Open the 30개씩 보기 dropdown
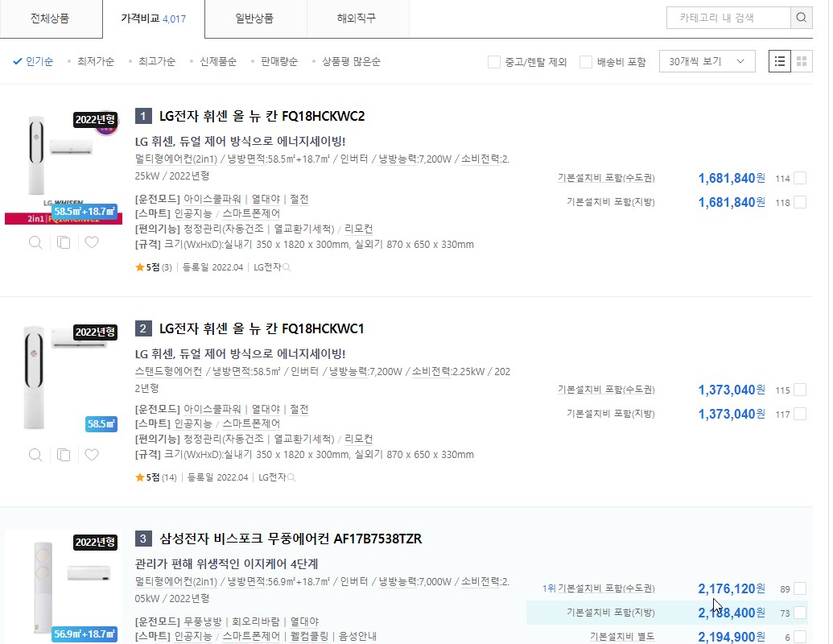The height and width of the screenshot is (644, 833). pyautogui.click(x=707, y=62)
